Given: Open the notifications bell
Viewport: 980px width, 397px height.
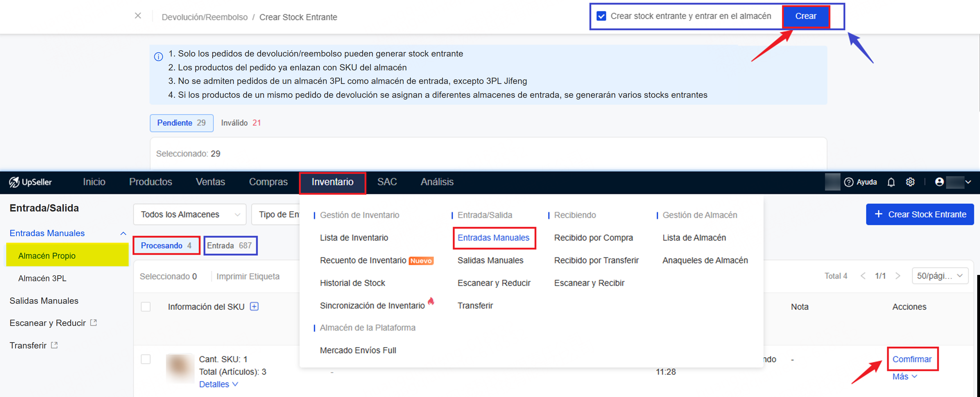Looking at the screenshot, I should click(x=891, y=182).
